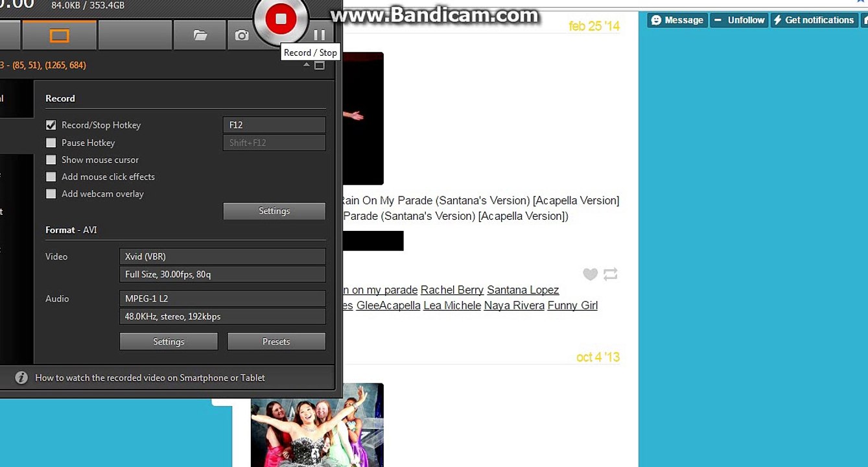This screenshot has width=868, height=467.
Task: Open the GleeAcapella tag
Action: tap(388, 305)
